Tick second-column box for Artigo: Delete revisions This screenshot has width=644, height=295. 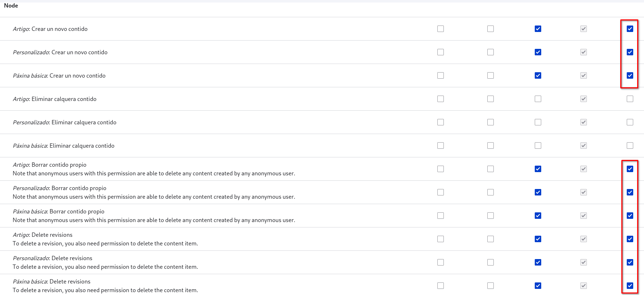pyautogui.click(x=490, y=239)
